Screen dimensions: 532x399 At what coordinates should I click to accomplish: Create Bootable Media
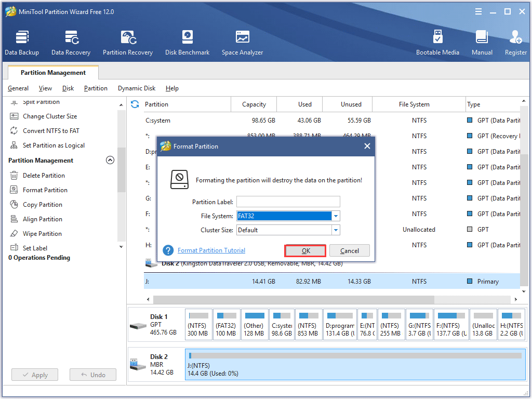437,43
